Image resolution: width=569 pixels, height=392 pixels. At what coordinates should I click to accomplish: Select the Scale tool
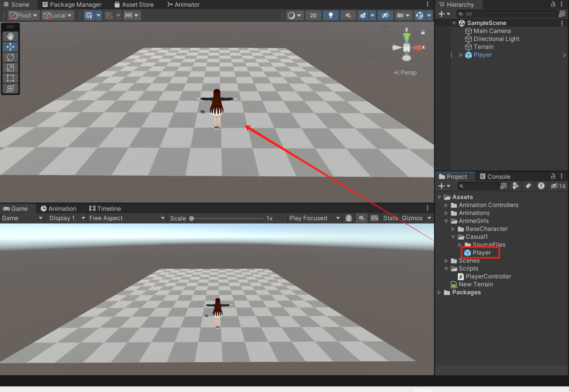coord(10,68)
